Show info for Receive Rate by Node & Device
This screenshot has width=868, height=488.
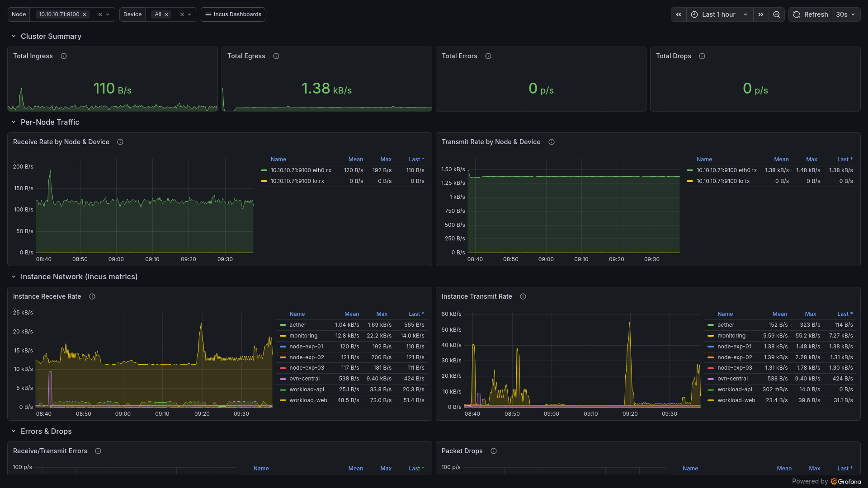click(x=120, y=142)
